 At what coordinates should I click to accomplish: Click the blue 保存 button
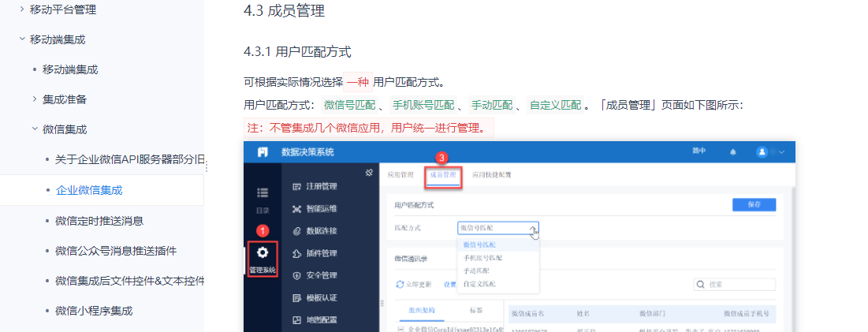[x=754, y=204]
